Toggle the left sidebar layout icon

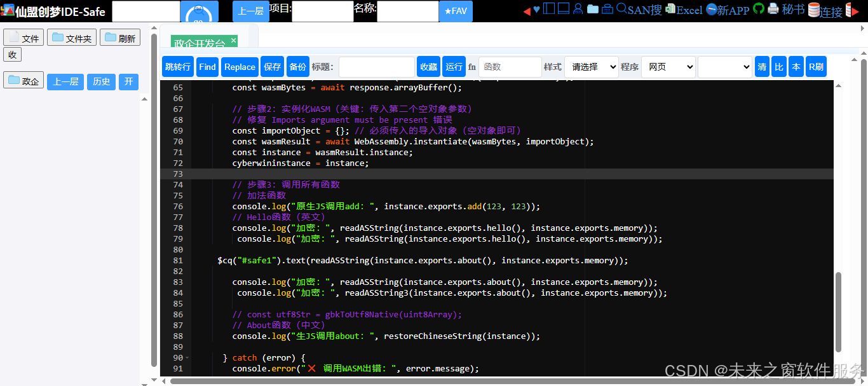click(549, 8)
